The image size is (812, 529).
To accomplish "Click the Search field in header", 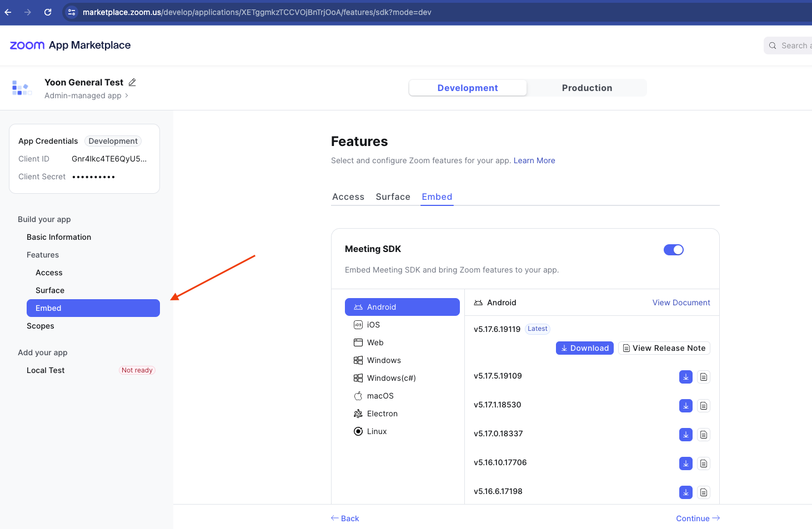I will pyautogui.click(x=788, y=46).
